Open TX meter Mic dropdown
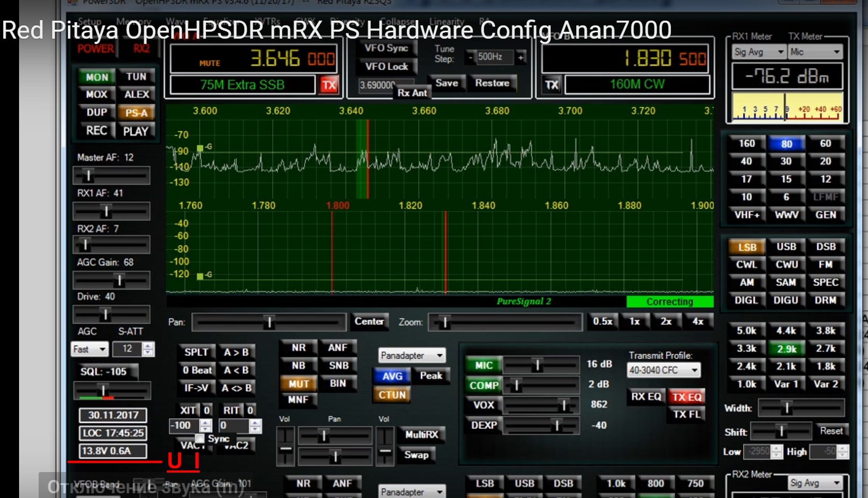 tap(815, 52)
